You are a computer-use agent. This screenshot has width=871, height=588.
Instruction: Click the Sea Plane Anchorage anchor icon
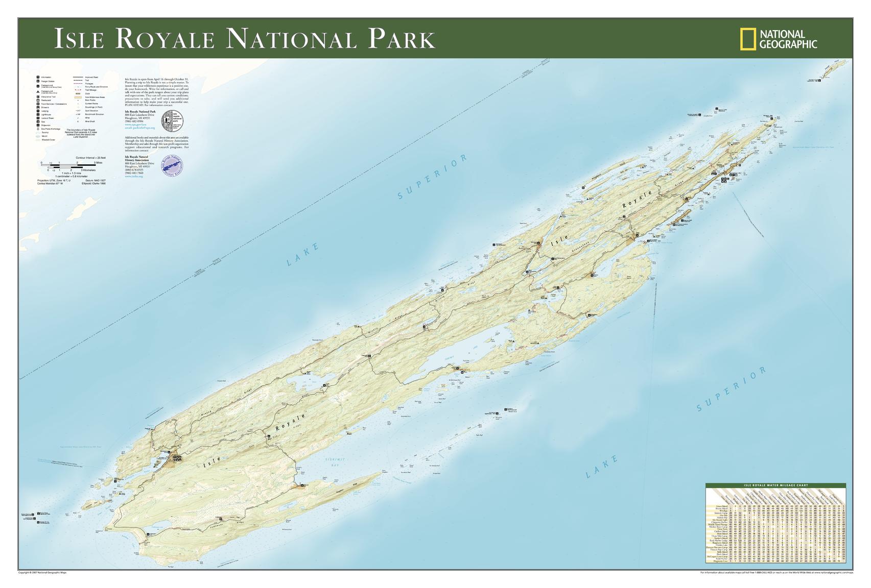click(38, 129)
